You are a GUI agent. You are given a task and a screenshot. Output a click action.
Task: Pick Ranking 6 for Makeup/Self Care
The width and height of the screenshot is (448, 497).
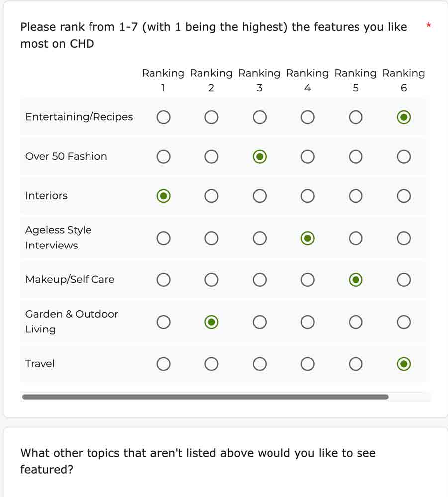coord(404,280)
